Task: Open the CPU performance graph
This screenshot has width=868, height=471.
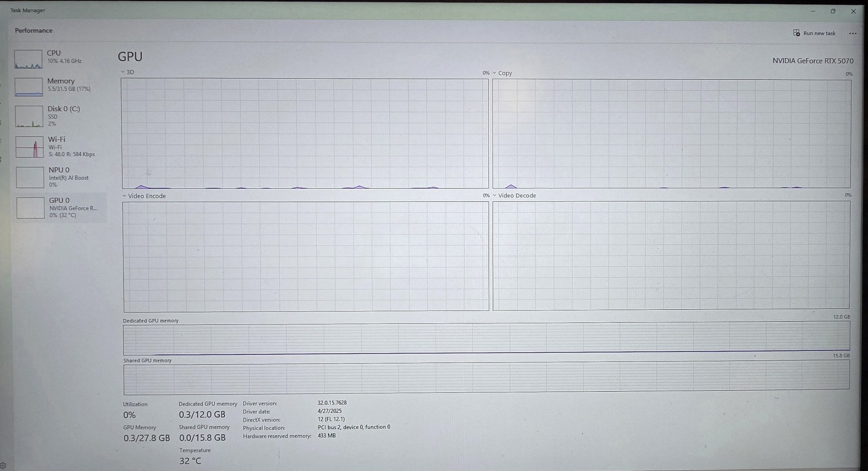Action: click(x=60, y=59)
